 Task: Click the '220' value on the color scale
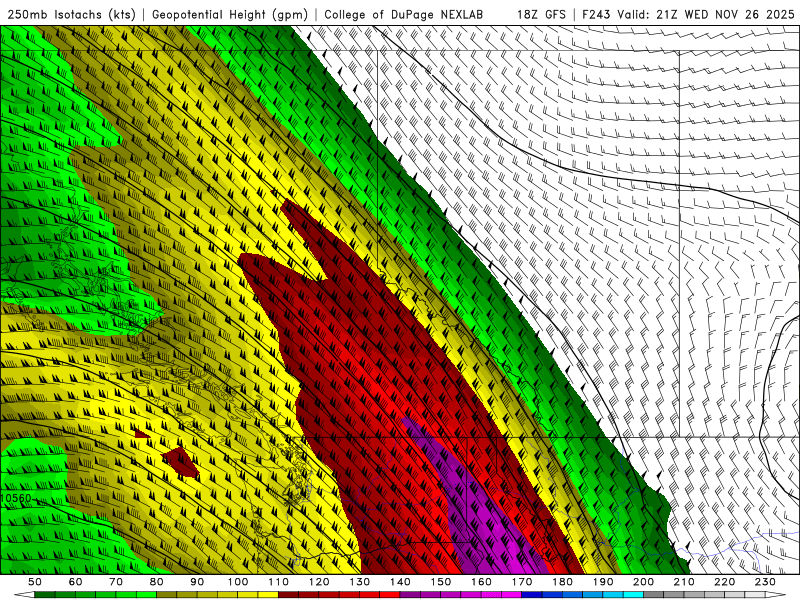tap(724, 582)
